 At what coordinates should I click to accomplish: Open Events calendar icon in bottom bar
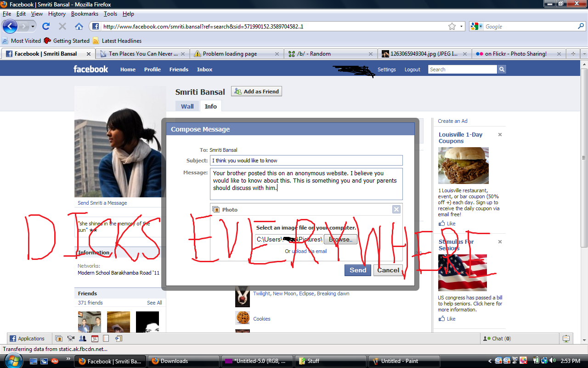coord(95,339)
